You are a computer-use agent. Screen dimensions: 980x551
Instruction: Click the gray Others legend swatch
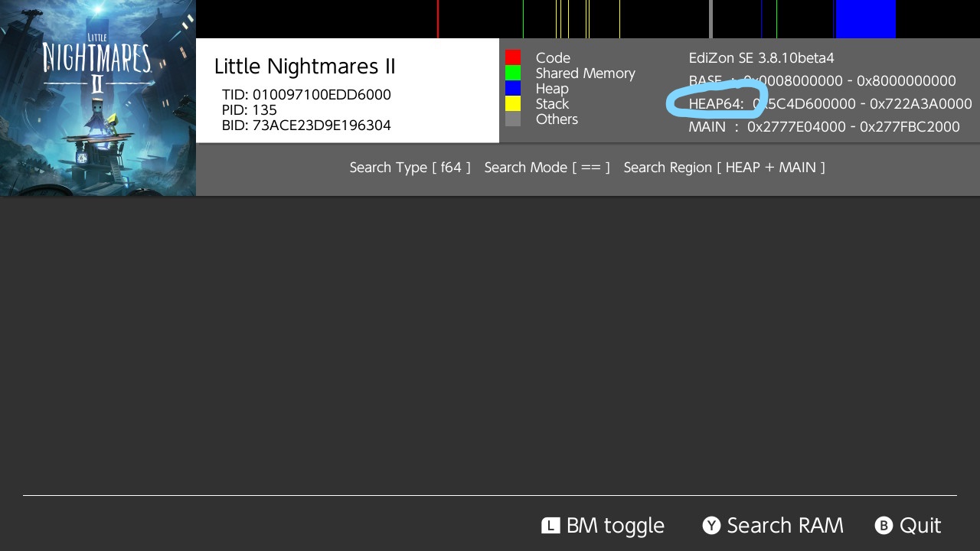(x=513, y=119)
